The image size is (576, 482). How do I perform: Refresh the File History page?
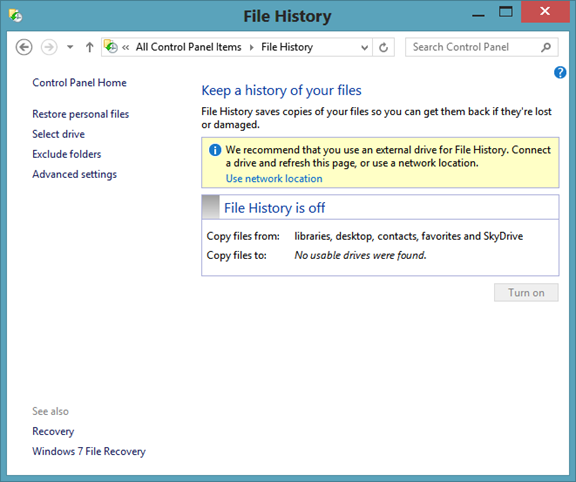[x=384, y=47]
